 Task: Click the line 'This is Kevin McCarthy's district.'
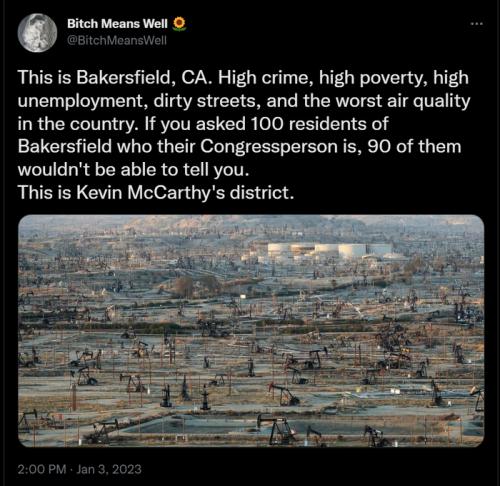(x=156, y=192)
